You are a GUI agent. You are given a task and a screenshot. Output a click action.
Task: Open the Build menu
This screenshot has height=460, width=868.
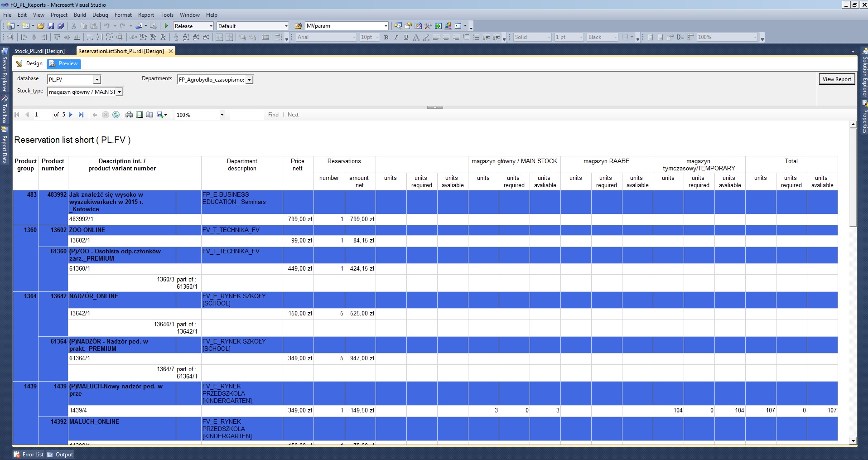tap(80, 15)
